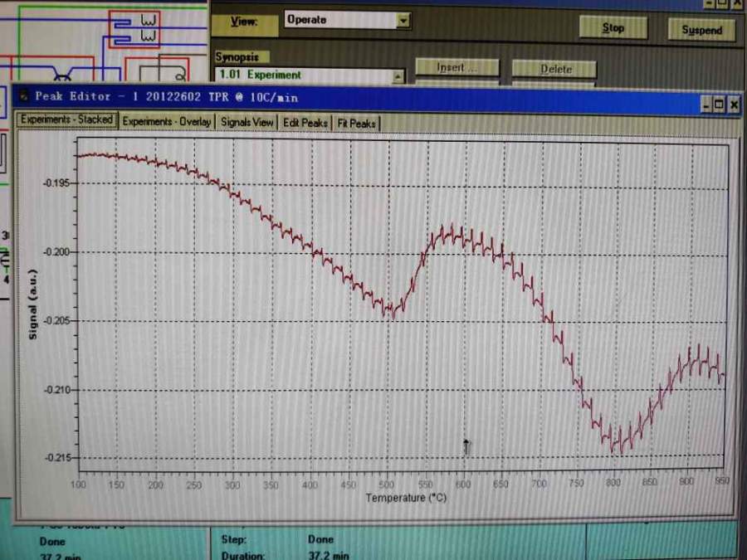Open the View dropdown showing Operate
The height and width of the screenshot is (560, 747).
(x=403, y=21)
